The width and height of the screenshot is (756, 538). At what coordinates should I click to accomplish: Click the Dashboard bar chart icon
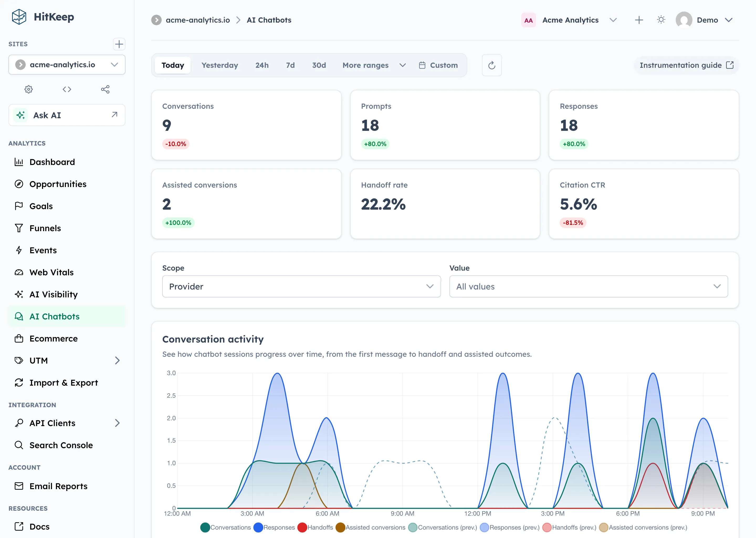click(19, 162)
